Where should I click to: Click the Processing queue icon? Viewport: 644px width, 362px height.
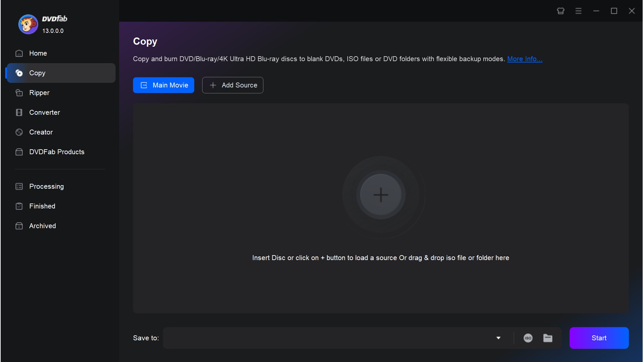pos(19,186)
